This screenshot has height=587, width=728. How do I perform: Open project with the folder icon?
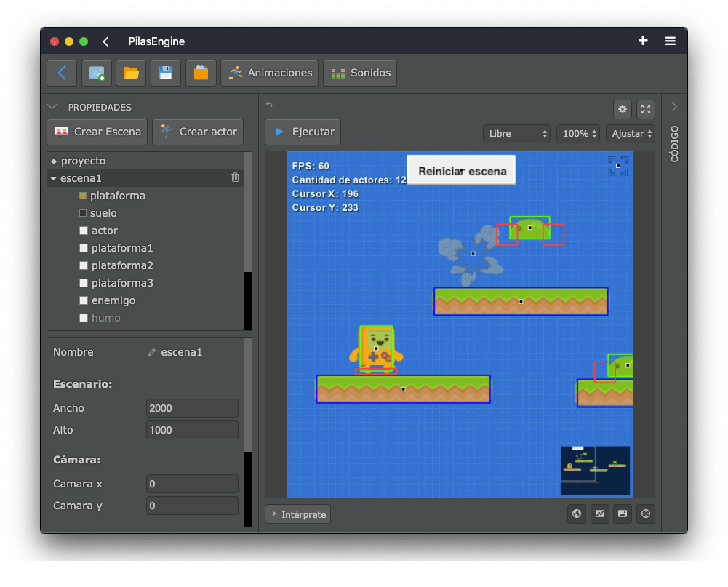131,73
